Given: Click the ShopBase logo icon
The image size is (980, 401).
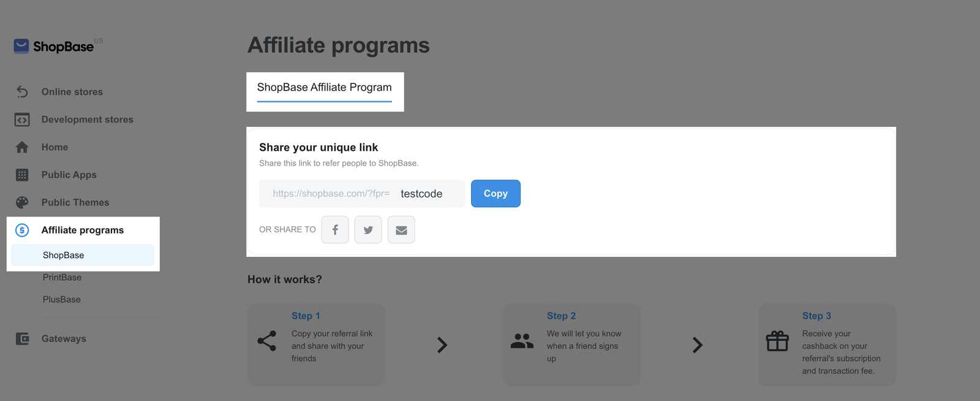Looking at the screenshot, I should [21, 46].
